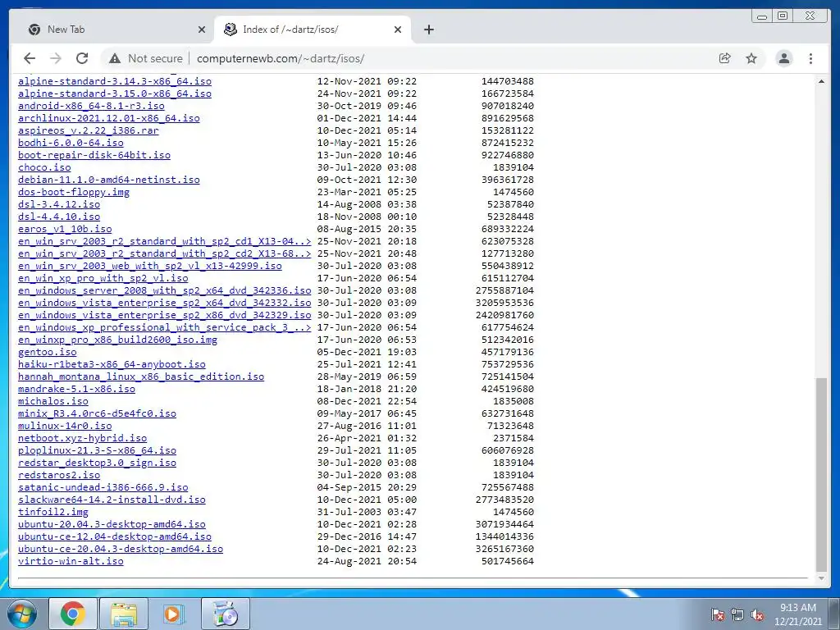Click the muted volume tray icon
840x630 pixels.
(757, 615)
